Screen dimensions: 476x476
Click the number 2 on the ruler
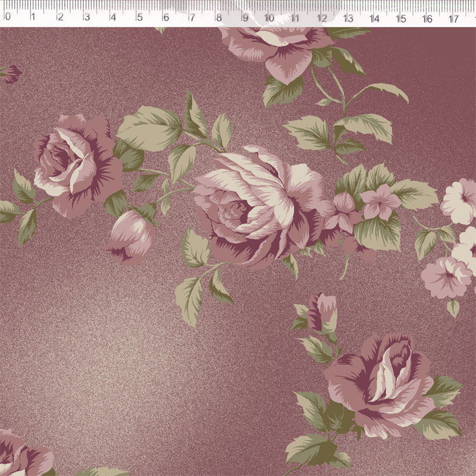[60, 17]
